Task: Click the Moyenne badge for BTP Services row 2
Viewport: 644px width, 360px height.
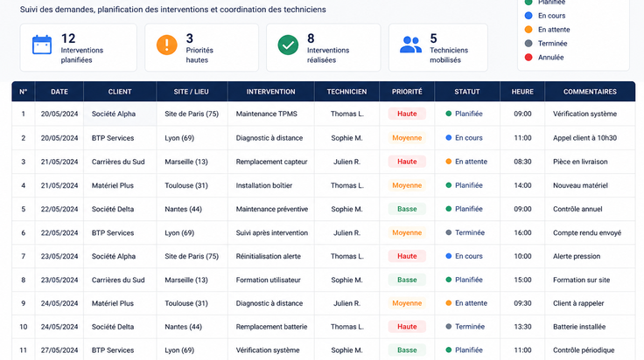Action: coord(407,138)
